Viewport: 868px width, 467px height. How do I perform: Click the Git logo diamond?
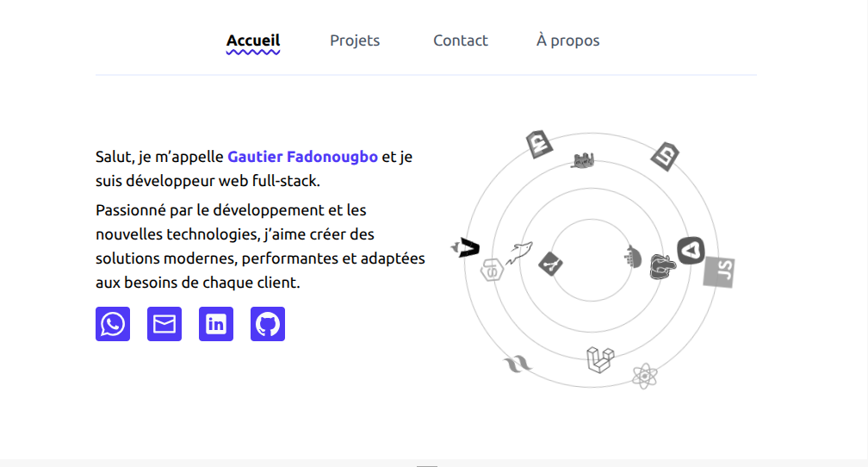550,263
